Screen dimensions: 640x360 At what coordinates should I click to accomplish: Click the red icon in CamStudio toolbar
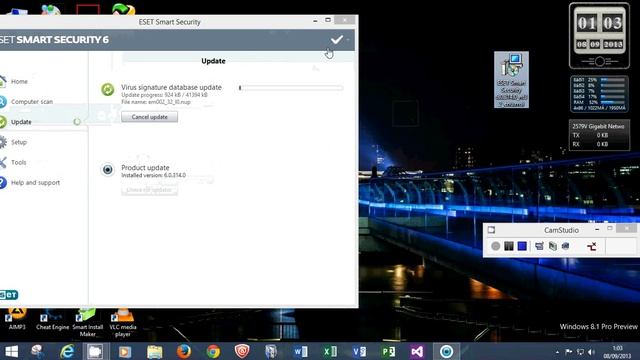pyautogui.click(x=591, y=246)
